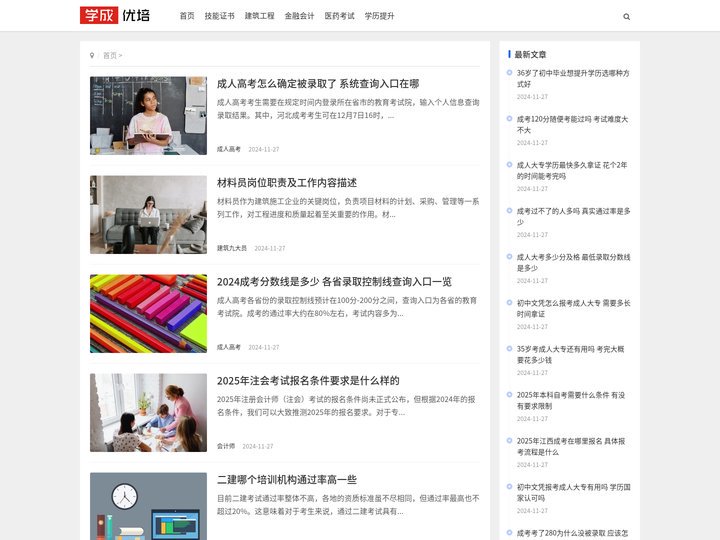
Task: Click thumbnail of teacher with children at table
Action: click(148, 412)
